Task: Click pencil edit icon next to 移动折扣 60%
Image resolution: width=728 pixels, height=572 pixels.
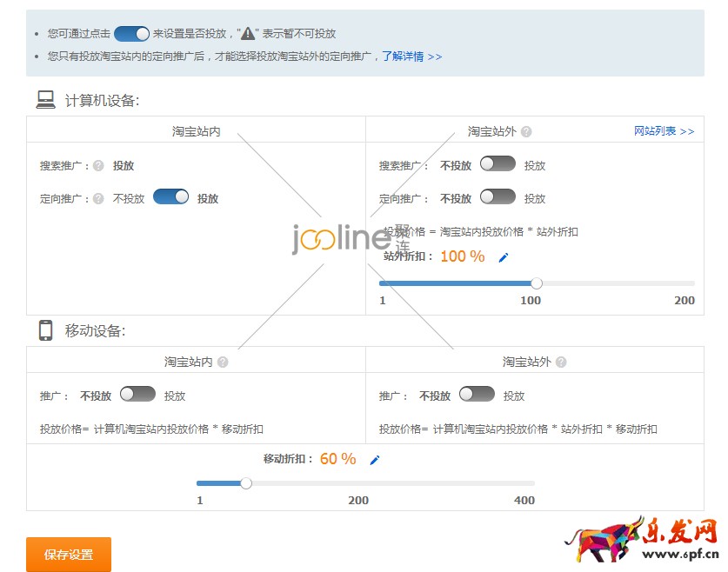Action: coord(375,460)
